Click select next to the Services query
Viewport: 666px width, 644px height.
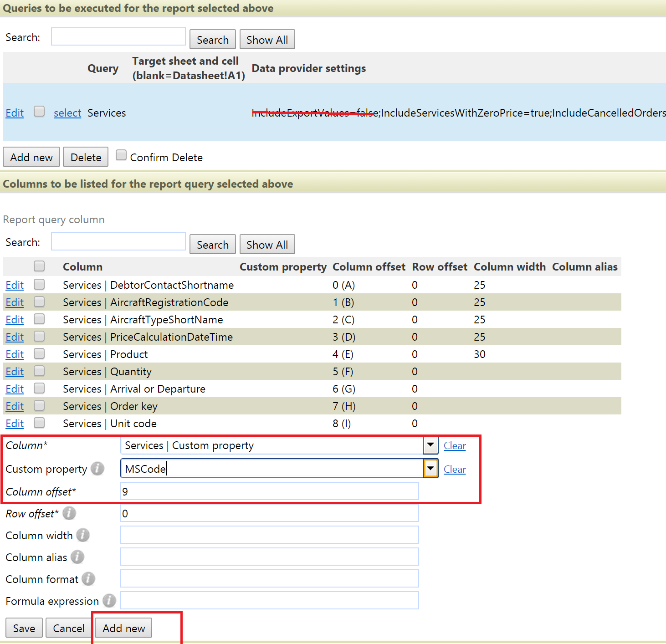click(67, 112)
